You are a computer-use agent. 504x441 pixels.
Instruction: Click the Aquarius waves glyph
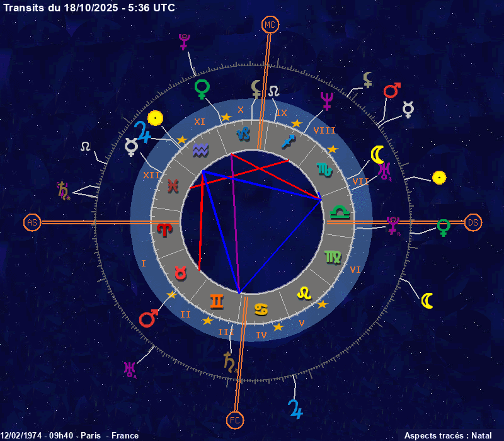[x=200, y=149]
